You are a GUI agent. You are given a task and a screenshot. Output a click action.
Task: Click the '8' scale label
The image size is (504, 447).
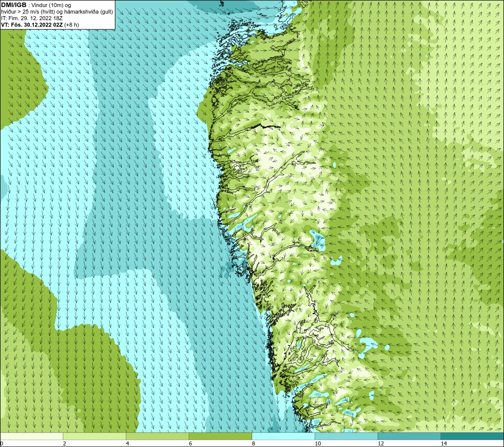[x=254, y=444]
